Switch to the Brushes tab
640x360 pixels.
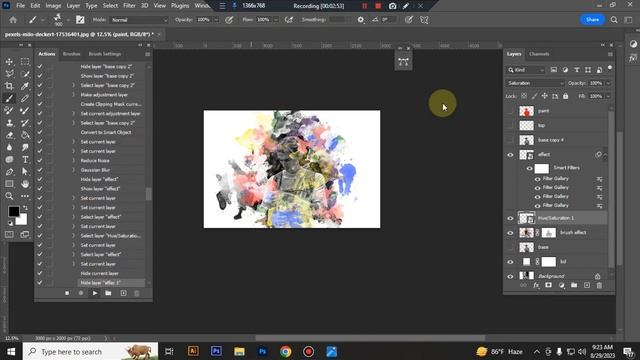71,54
